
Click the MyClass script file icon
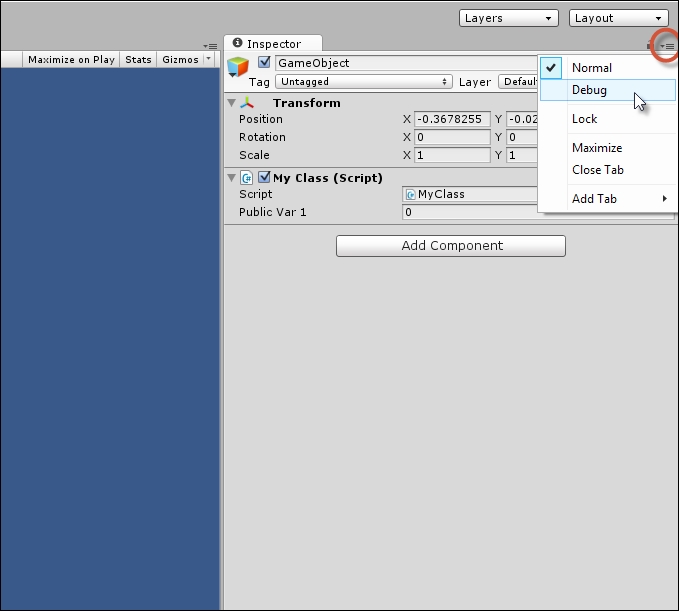(411, 195)
